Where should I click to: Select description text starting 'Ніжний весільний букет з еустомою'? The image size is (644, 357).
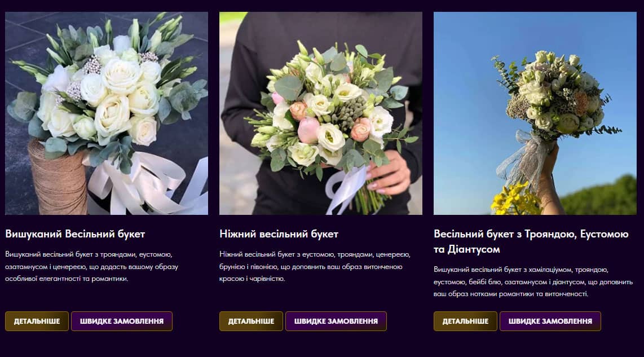tap(315, 266)
